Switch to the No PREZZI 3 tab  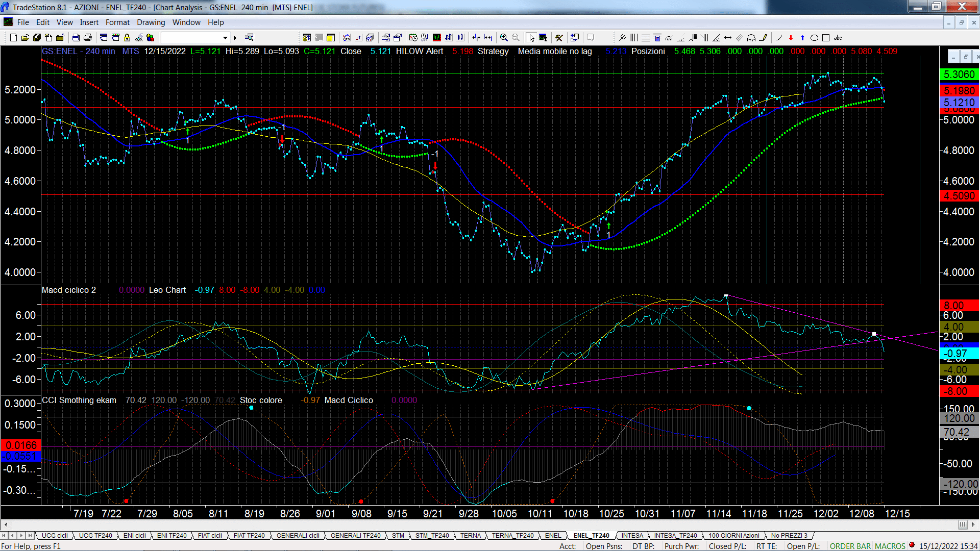pos(789,536)
